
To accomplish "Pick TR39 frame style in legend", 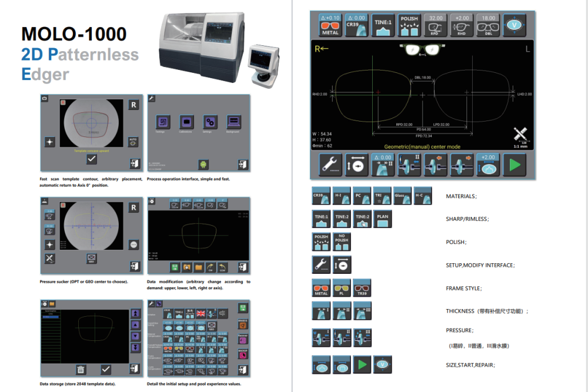I will tap(362, 289).
